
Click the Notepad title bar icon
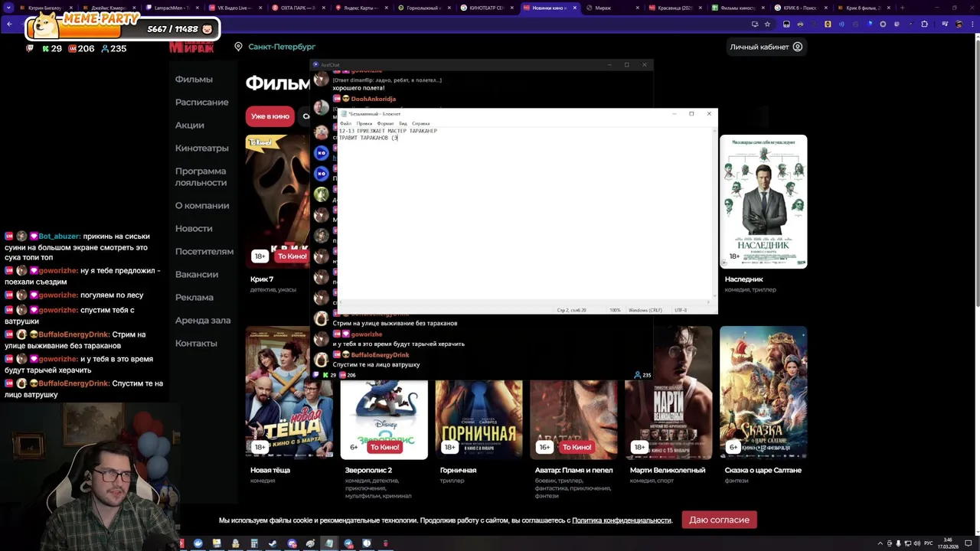[x=343, y=114]
